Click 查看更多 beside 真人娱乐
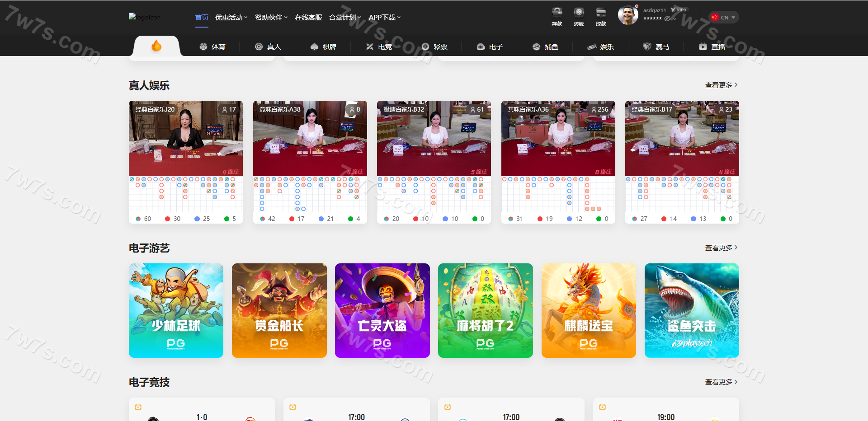The width and height of the screenshot is (868, 421). 721,85
